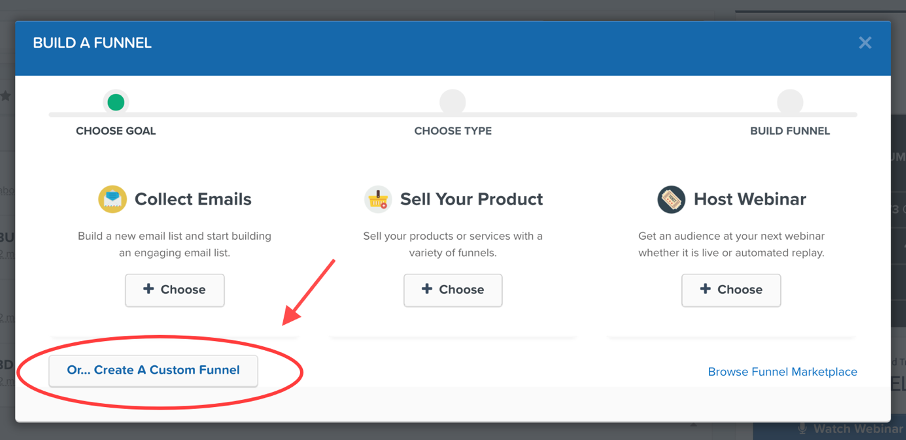Click the Sell Your Product cart icon
Viewport: 906px width, 440px height.
(x=377, y=199)
